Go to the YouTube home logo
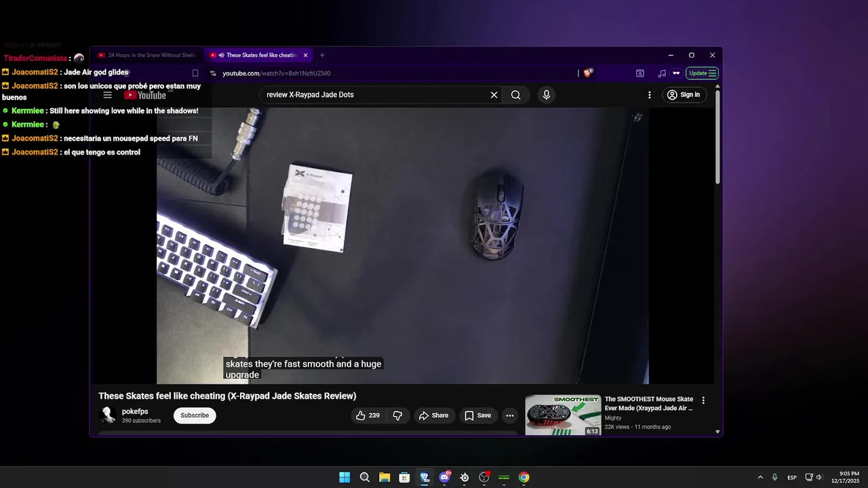868x488 pixels. tap(145, 95)
